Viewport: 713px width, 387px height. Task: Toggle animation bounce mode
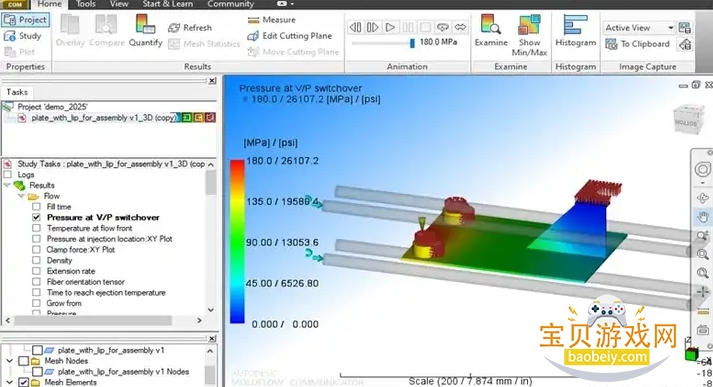click(x=460, y=28)
